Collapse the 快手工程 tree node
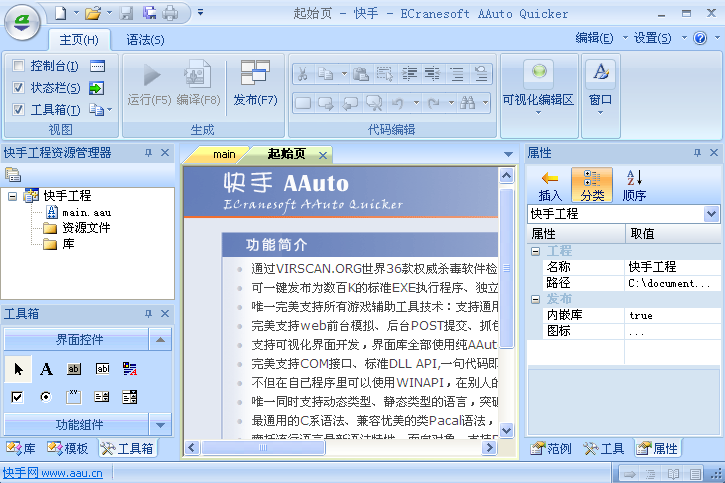The height and width of the screenshot is (483, 725). tap(12, 196)
